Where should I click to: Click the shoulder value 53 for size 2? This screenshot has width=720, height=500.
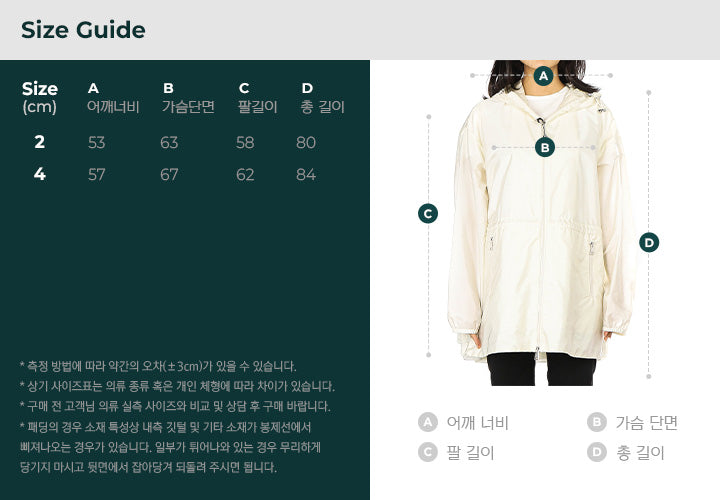(96, 142)
